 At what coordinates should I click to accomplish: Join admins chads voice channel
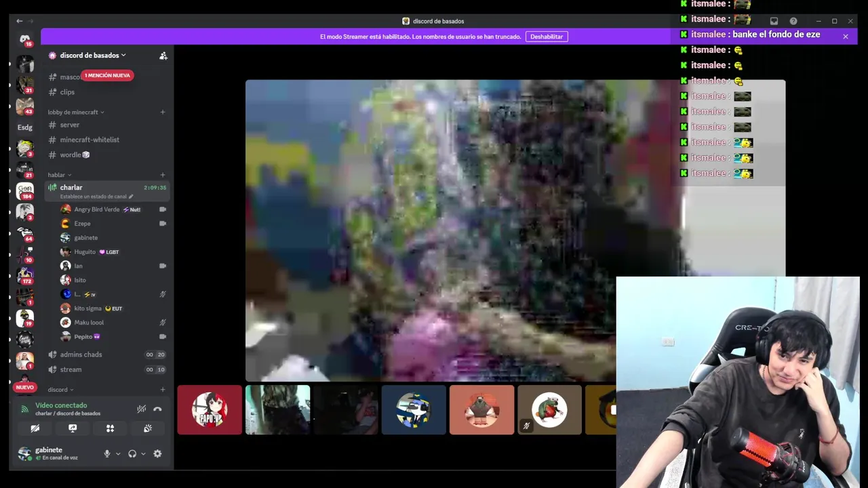click(106, 354)
